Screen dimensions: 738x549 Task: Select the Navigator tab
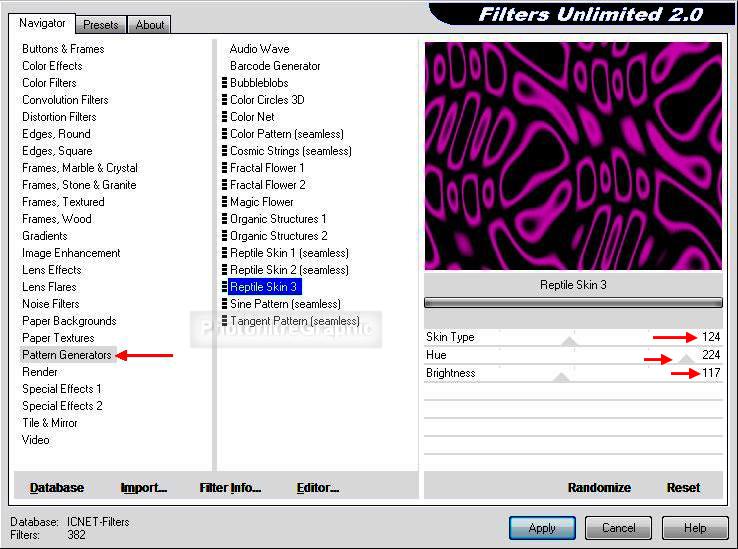(x=42, y=23)
